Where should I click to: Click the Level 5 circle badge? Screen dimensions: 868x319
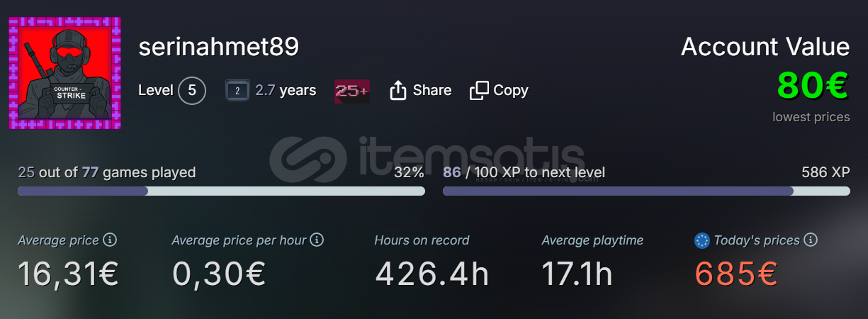click(192, 91)
